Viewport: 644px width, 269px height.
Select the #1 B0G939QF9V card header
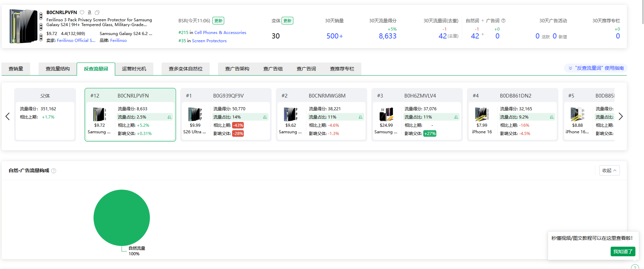click(x=226, y=96)
